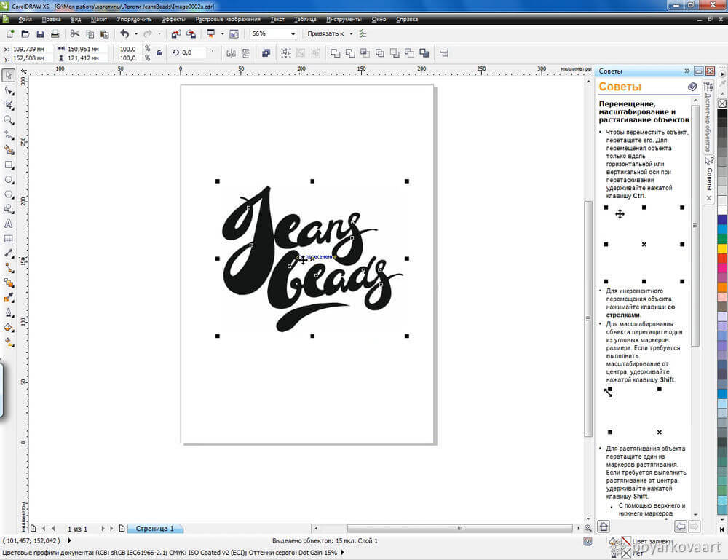
Task: Toggle the lock ratio padlock
Action: 159,53
